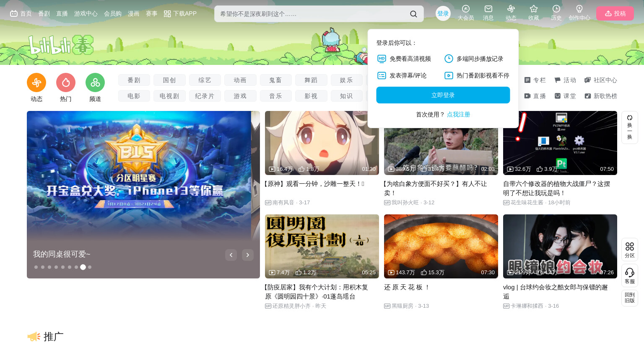
Task: Open 动态 icon in top header
Action: pyautogui.click(x=511, y=13)
